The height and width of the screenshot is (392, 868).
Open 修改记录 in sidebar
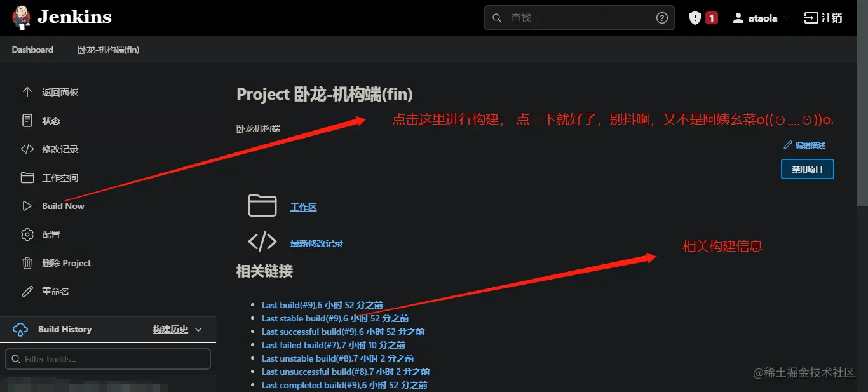point(60,149)
